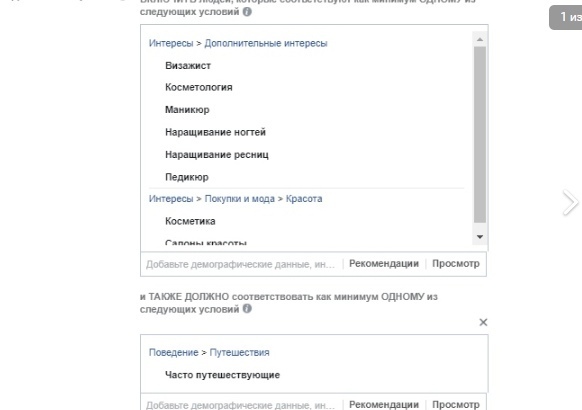Click the interests list scrollbar thumb
Viewport: 582px width, 410px height.
click(480, 134)
